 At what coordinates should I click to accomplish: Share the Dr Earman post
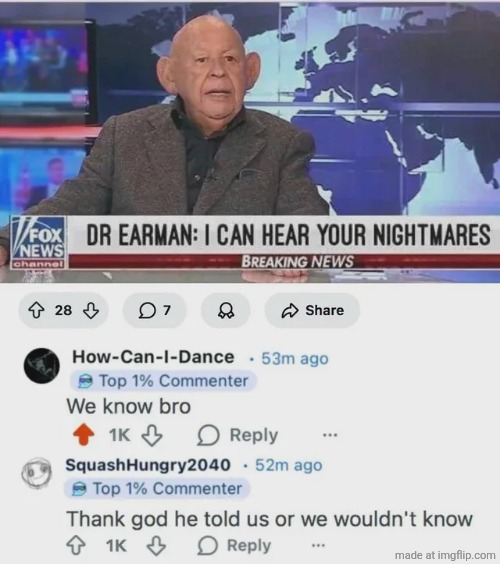[312, 310]
